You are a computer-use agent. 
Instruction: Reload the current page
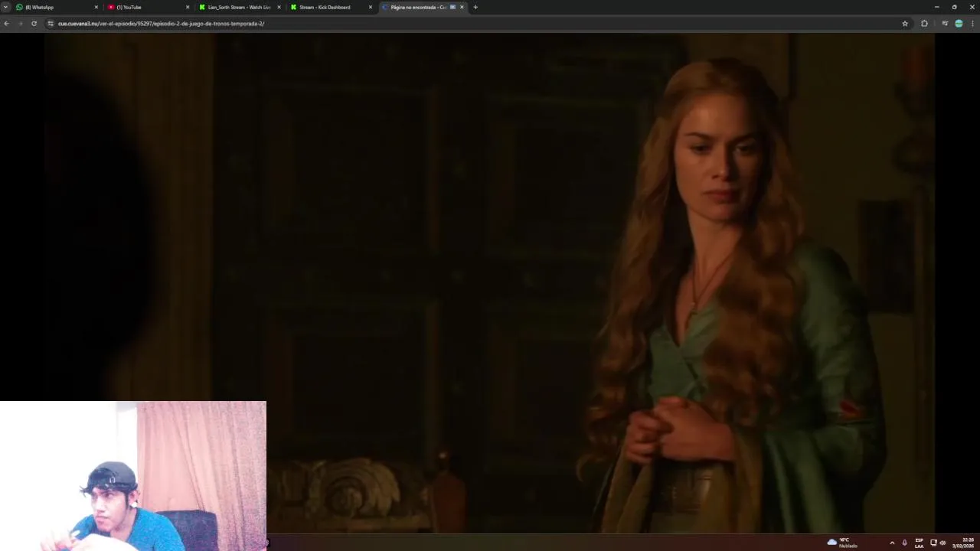click(x=34, y=24)
